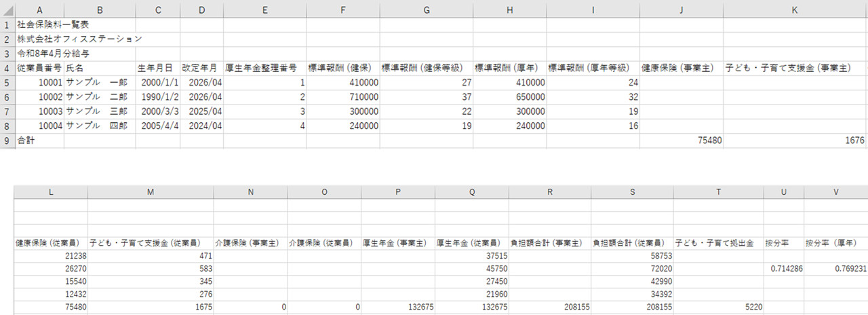Click the 厚生年金（従業員） header cell
868x315 pixels.
(472, 242)
